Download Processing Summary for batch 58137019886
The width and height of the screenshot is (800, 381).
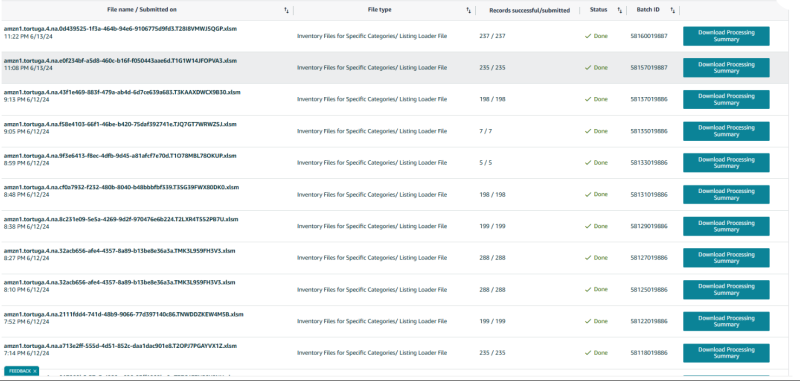[x=726, y=99]
